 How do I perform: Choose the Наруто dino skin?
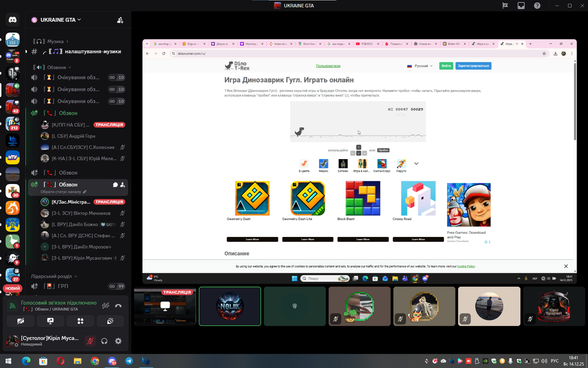(401, 166)
